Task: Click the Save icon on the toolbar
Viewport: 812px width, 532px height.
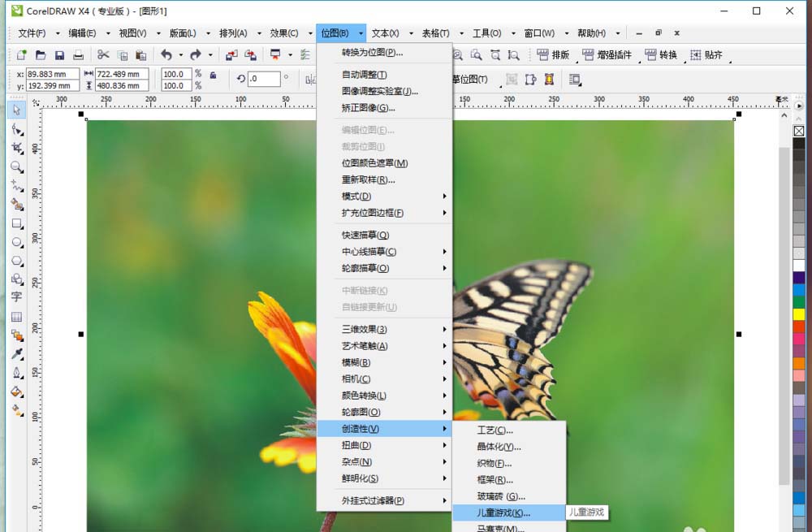Action: click(58, 54)
